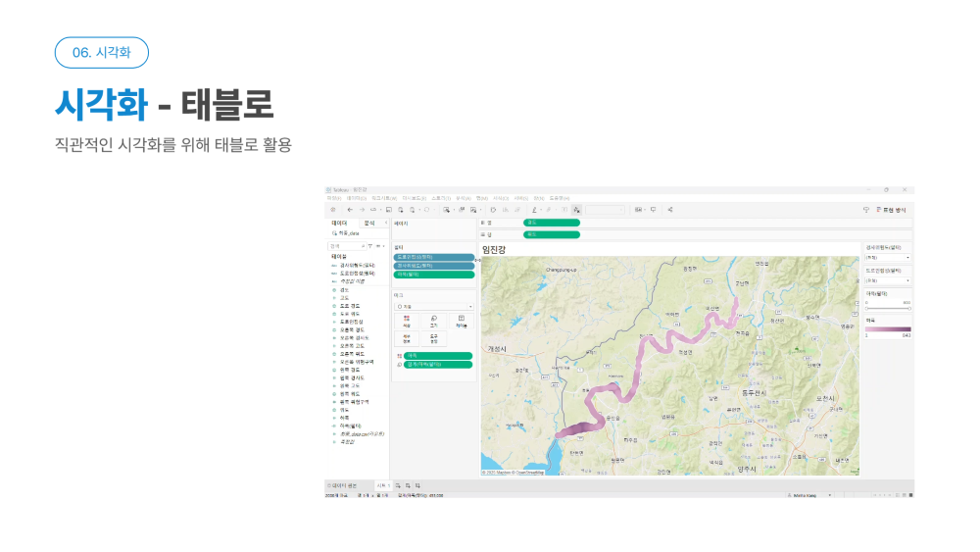The width and height of the screenshot is (980, 552).
Task: Switch to the 데이터 pane tab
Action: pyautogui.click(x=339, y=224)
